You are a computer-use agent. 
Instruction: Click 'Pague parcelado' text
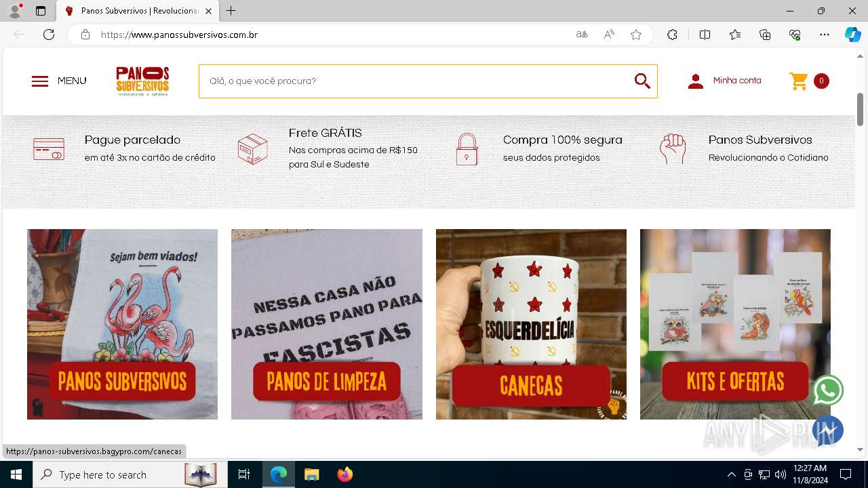(x=133, y=140)
